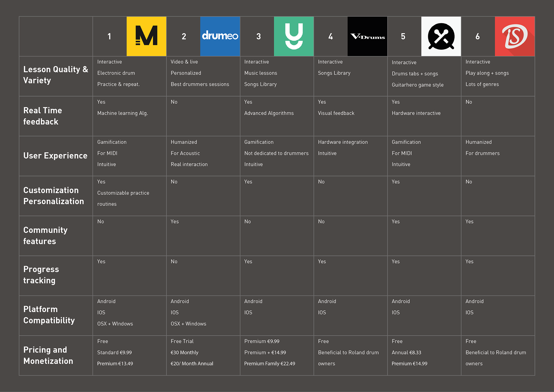Screen dimensions: 554x392
Task: Click "Songs Library" in V-Drums column
Action: point(334,73)
